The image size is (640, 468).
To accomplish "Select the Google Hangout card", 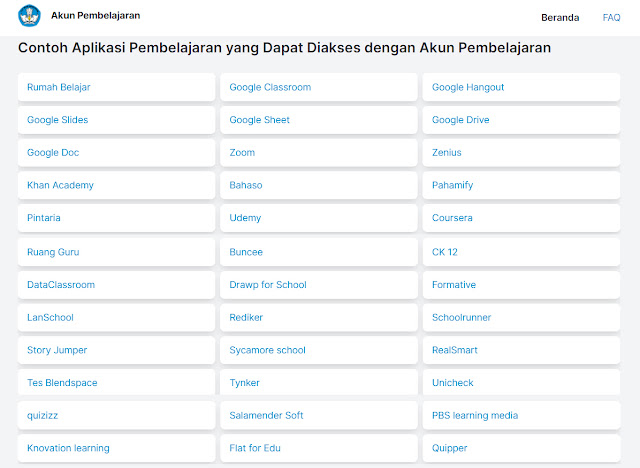I will pyautogui.click(x=521, y=87).
